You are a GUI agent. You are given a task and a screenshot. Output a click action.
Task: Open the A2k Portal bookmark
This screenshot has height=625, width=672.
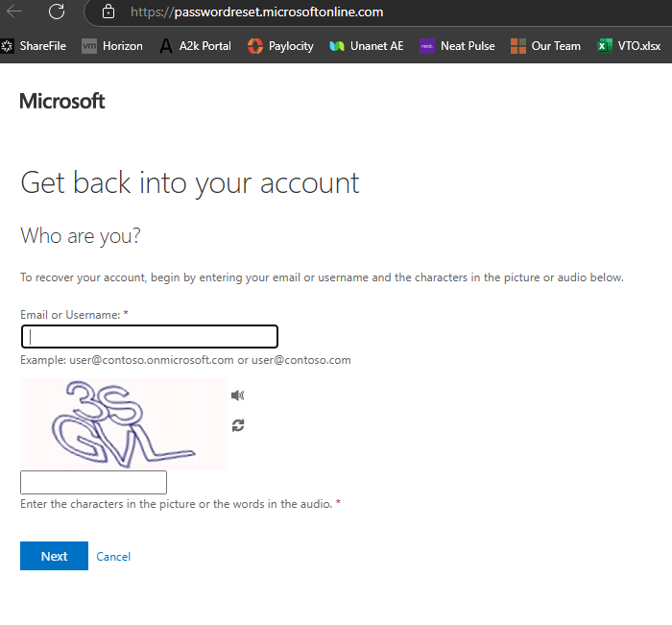coord(195,46)
